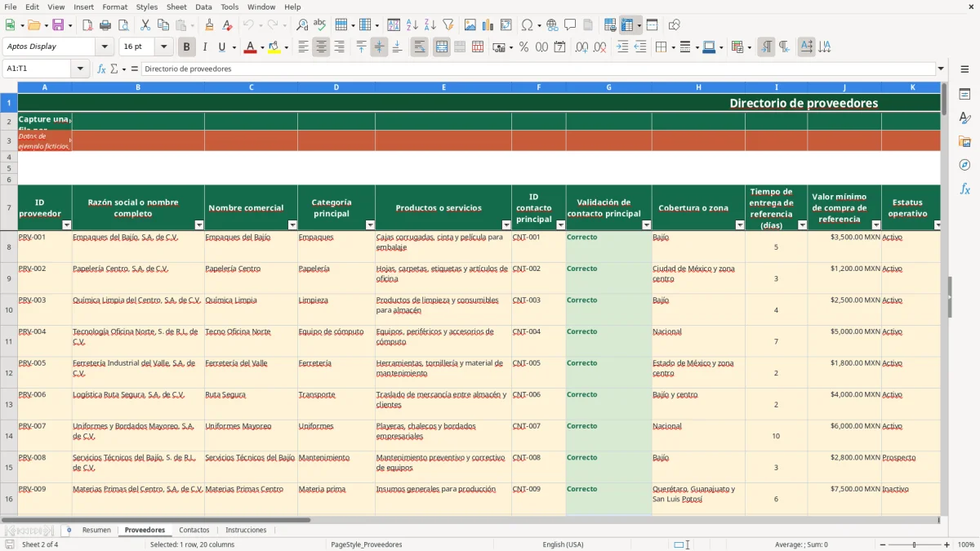Open the Sheet menu
The image size is (980, 551).
(176, 7)
